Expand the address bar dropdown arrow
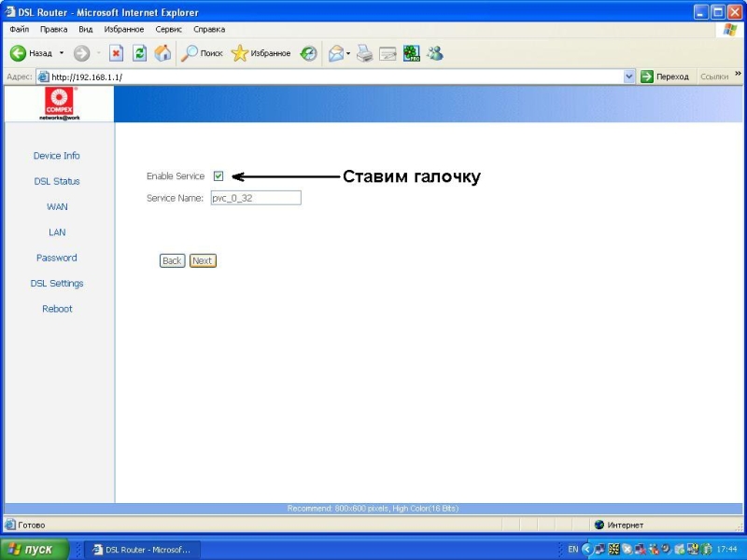747x560 pixels. point(628,77)
